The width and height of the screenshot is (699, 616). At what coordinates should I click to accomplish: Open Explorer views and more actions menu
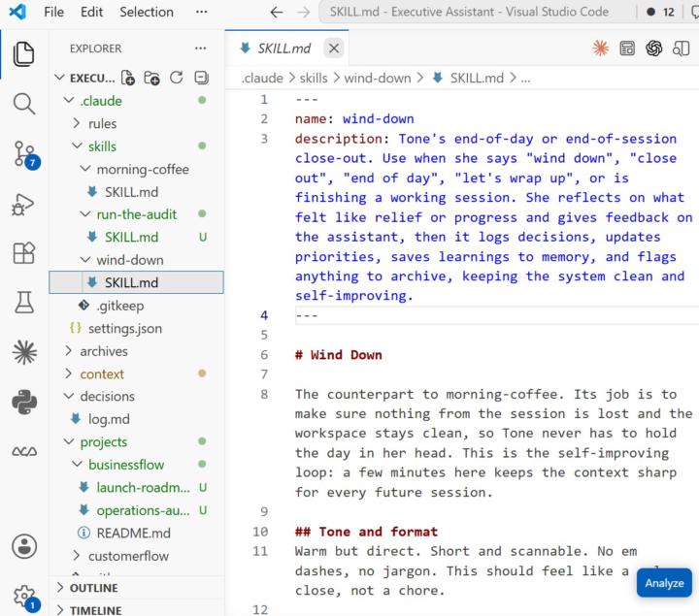tap(201, 49)
